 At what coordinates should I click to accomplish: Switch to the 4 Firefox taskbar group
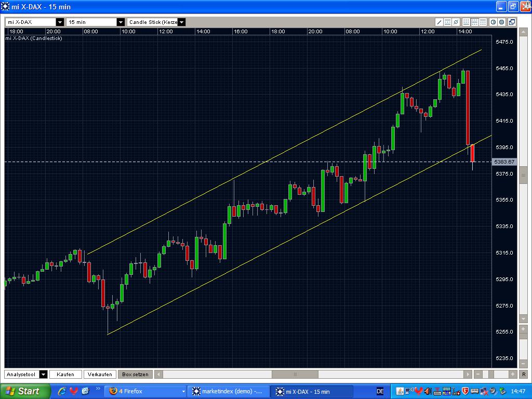pyautogui.click(x=146, y=391)
